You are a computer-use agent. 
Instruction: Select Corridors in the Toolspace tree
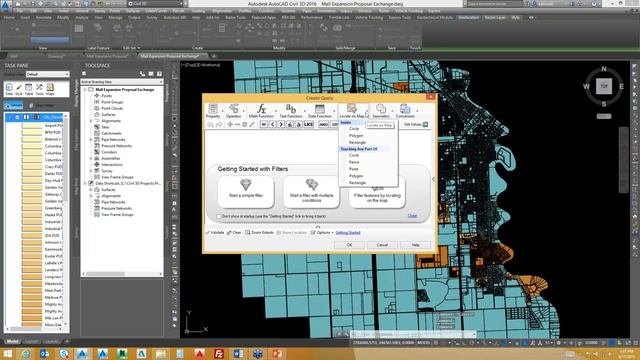click(109, 152)
